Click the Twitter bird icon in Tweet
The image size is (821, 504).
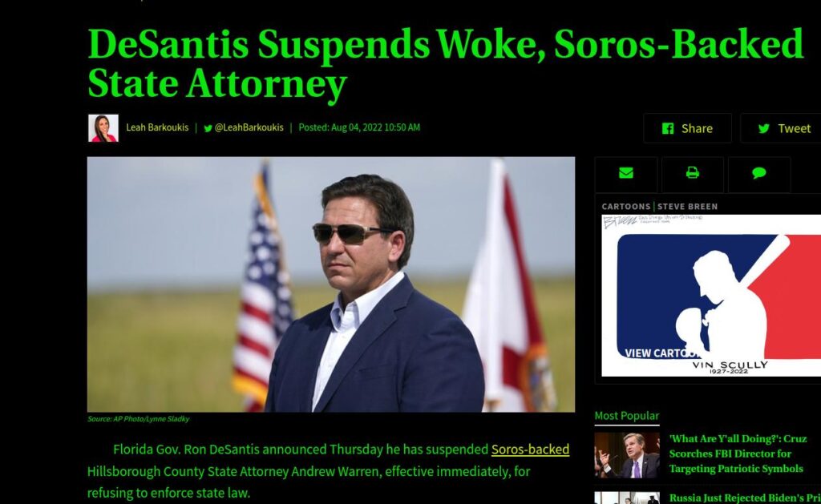pos(764,128)
